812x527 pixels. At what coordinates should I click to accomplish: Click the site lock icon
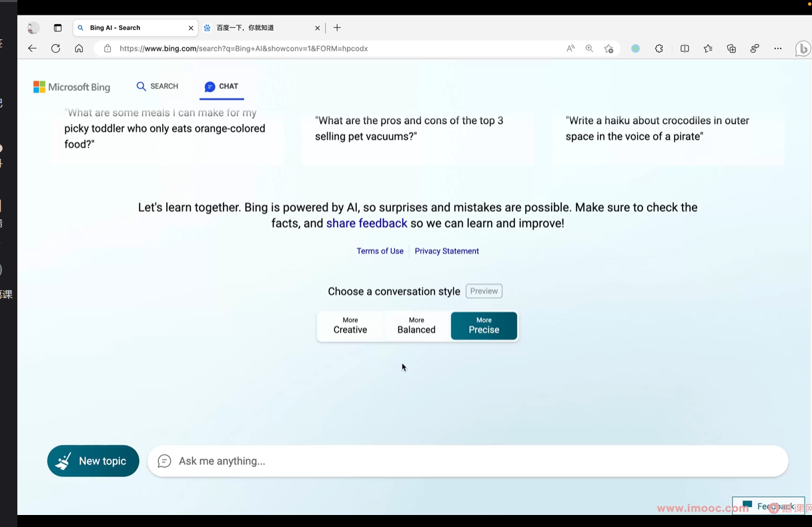click(x=107, y=48)
